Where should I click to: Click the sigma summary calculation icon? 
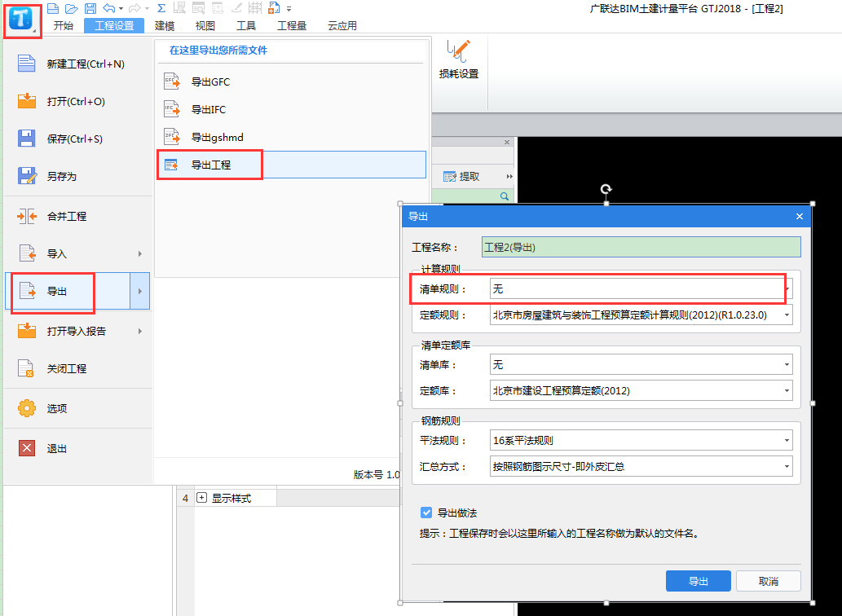161,8
